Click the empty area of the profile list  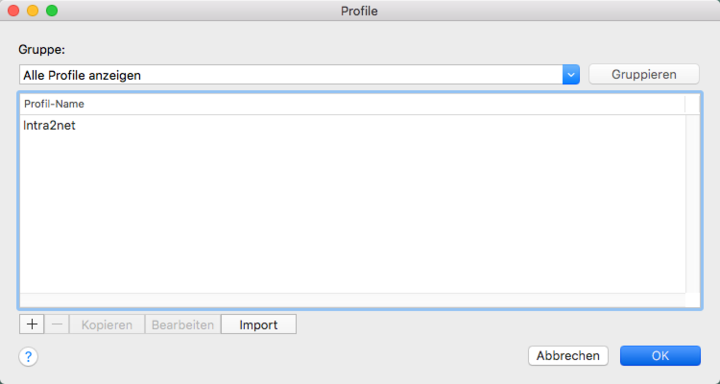[352, 214]
